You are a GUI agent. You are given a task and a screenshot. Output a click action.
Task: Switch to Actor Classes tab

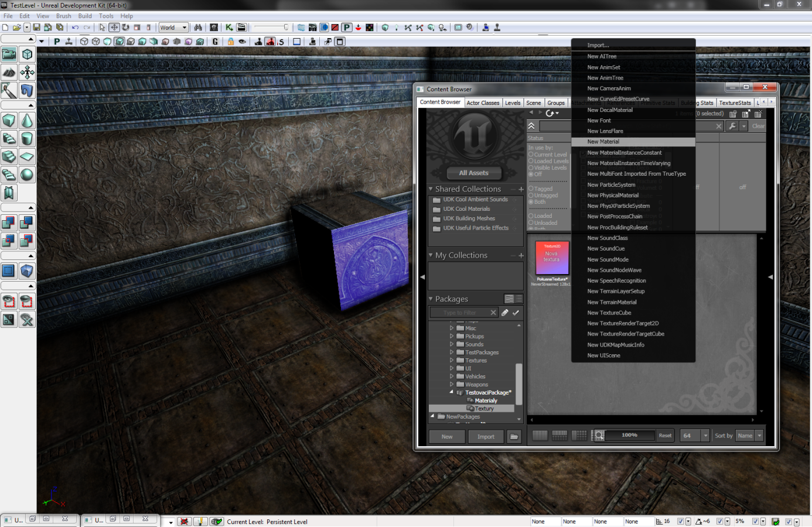point(483,103)
